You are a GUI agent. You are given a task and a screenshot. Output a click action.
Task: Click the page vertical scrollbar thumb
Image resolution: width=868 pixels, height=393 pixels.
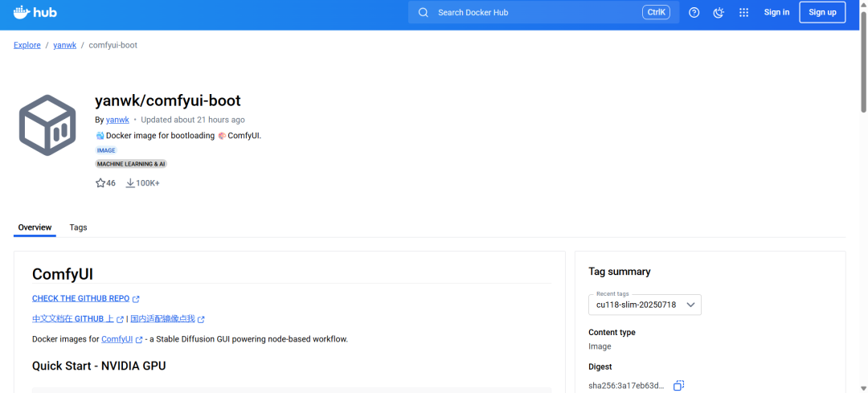pos(863,61)
